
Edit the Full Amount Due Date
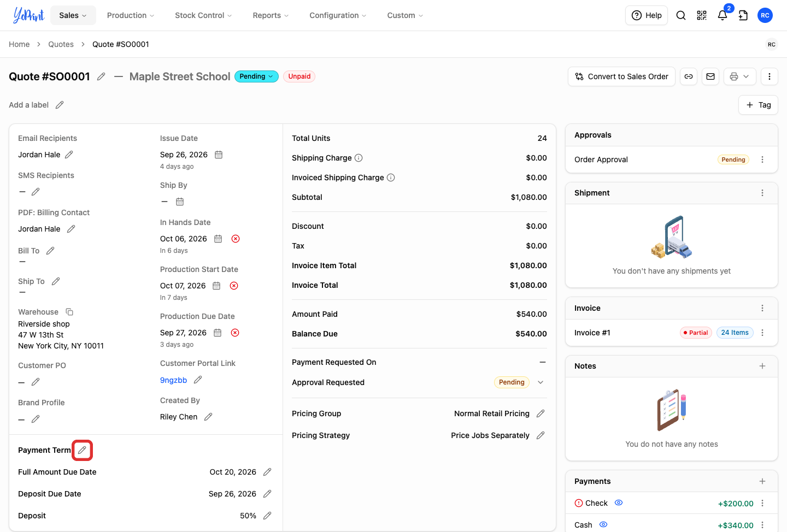click(x=267, y=472)
